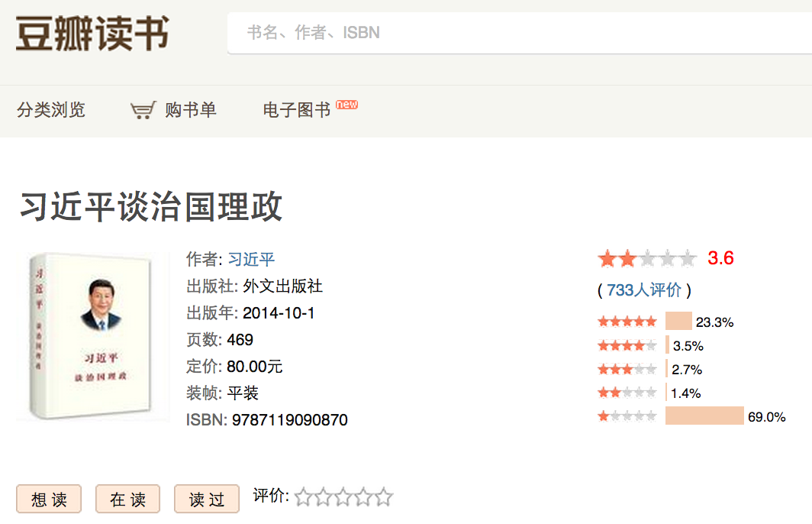Click the 3.5% percentage label
The height and width of the screenshot is (524, 812).
coord(688,346)
